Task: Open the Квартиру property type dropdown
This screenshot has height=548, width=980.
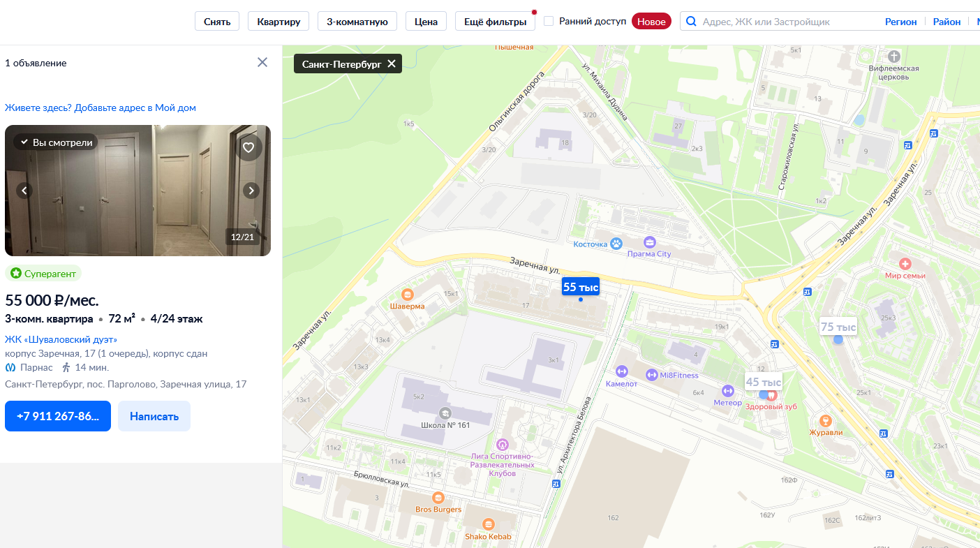Action: [279, 22]
